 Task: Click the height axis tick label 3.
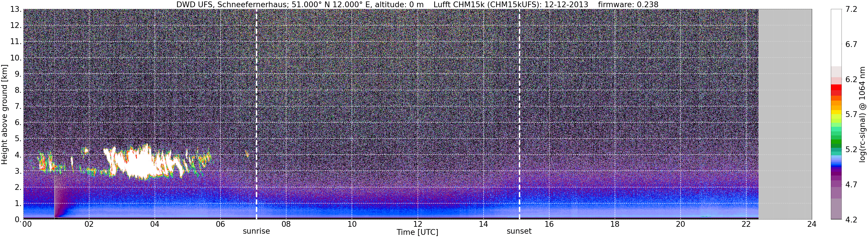18,171
